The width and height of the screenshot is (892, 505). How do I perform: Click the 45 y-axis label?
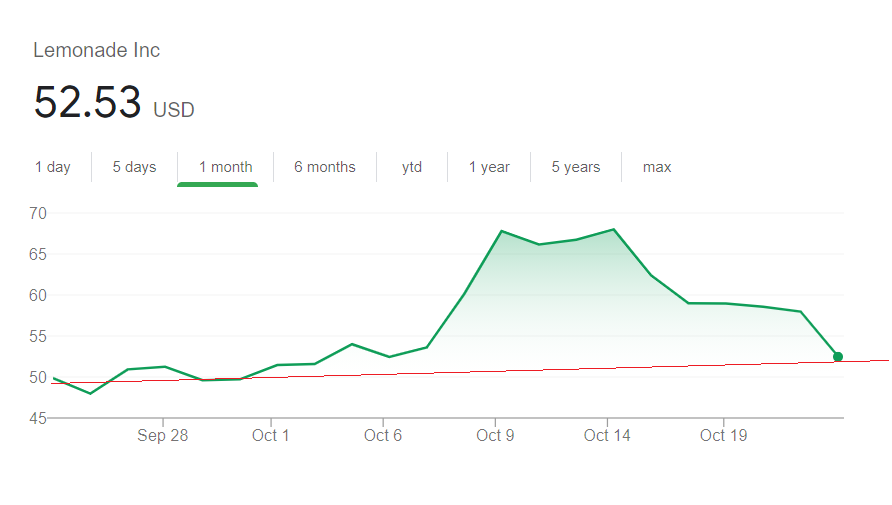(x=38, y=418)
